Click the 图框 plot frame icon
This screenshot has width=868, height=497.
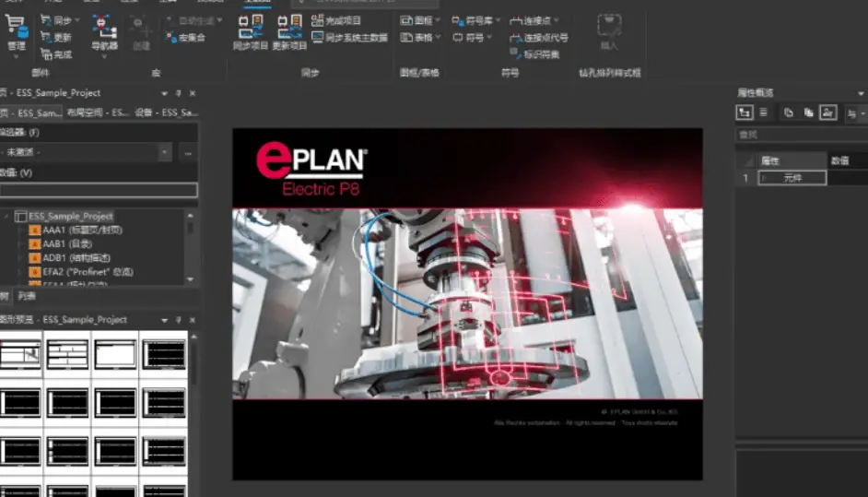(406, 20)
